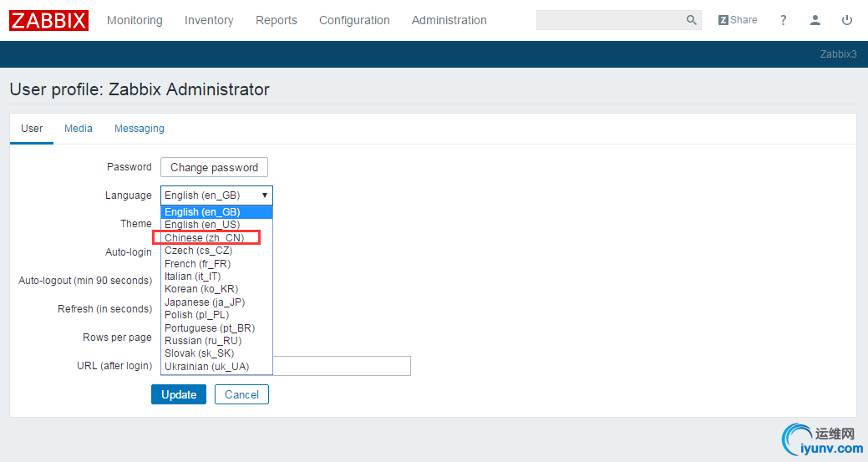
Task: Select Japanese (ja_JP) option
Action: pos(216,302)
